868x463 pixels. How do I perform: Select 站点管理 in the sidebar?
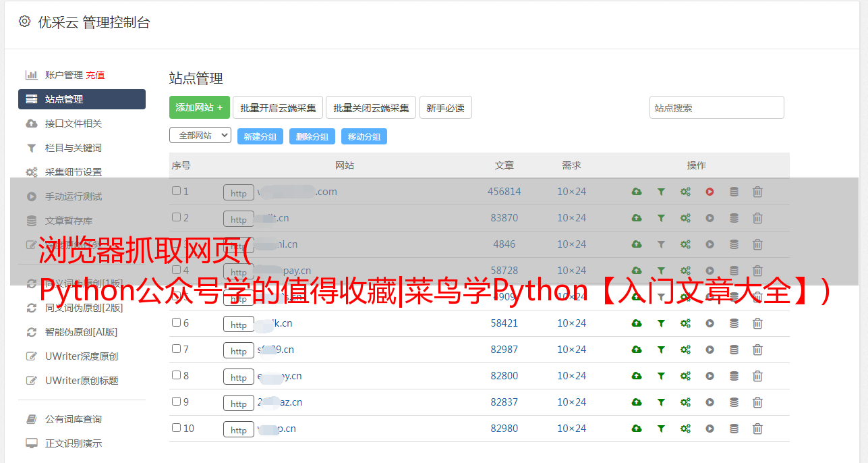(82, 99)
